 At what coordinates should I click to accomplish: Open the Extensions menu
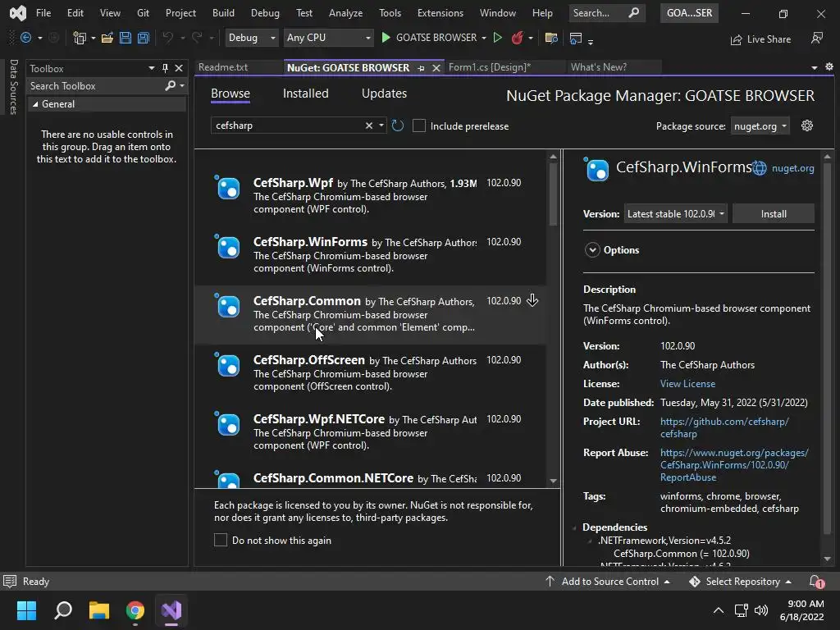pyautogui.click(x=441, y=13)
